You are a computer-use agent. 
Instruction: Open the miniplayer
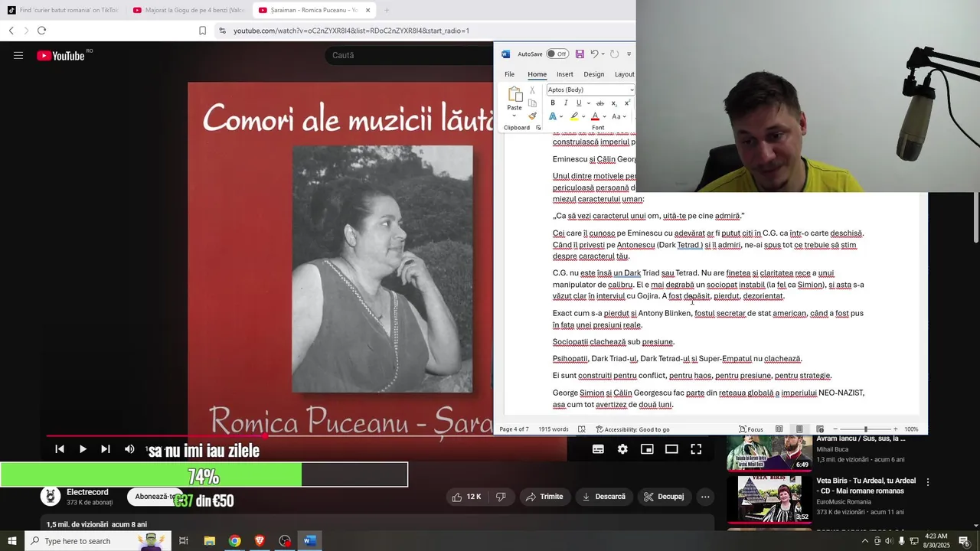pos(647,449)
